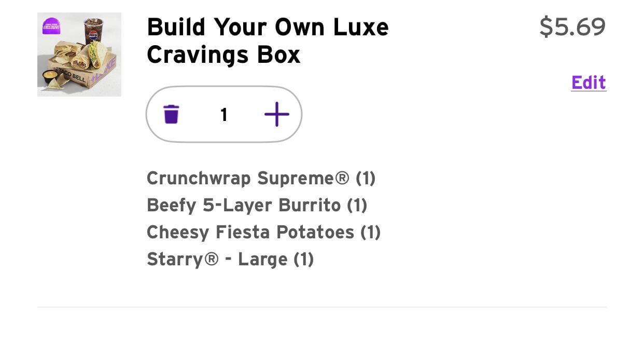Click the quantity number 1
The width and height of the screenshot is (644, 338).
coord(224,115)
